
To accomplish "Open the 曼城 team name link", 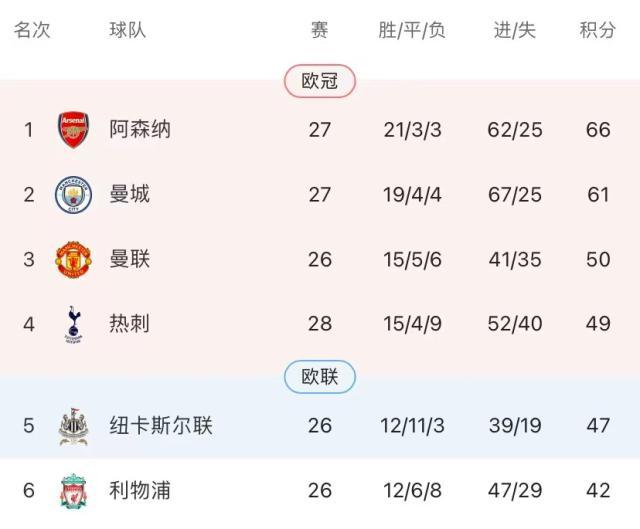I will (130, 194).
